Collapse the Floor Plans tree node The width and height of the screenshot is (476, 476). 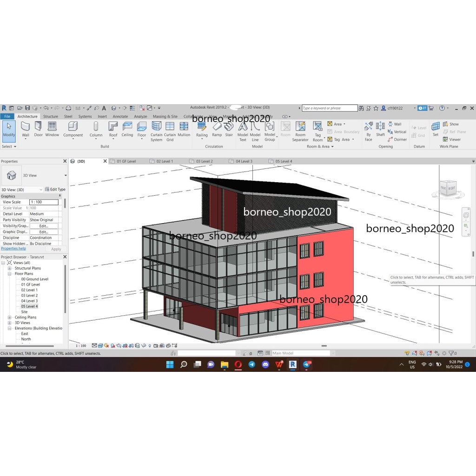pos(10,274)
